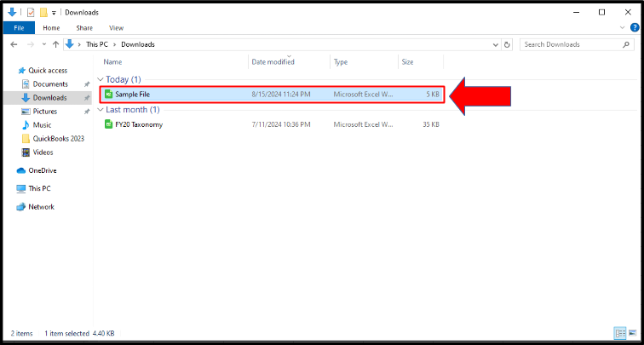The image size is (644, 345).
Task: Select OneDrive in the navigation pane
Action: point(43,170)
